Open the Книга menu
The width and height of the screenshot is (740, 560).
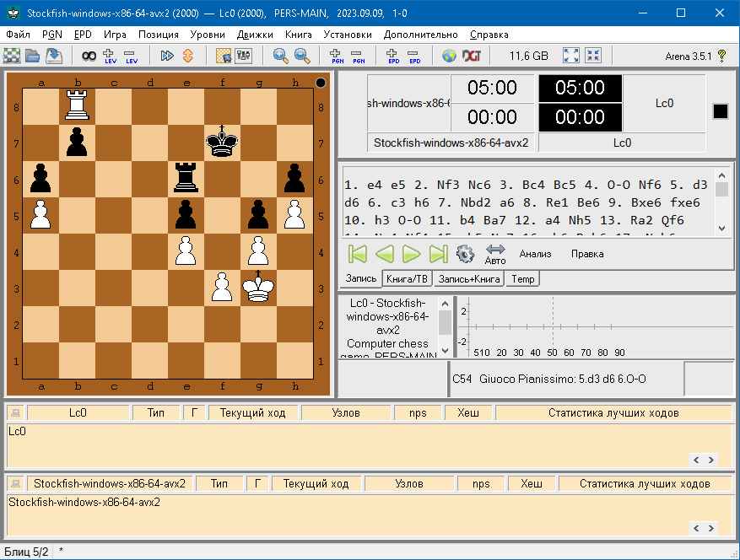coord(298,35)
